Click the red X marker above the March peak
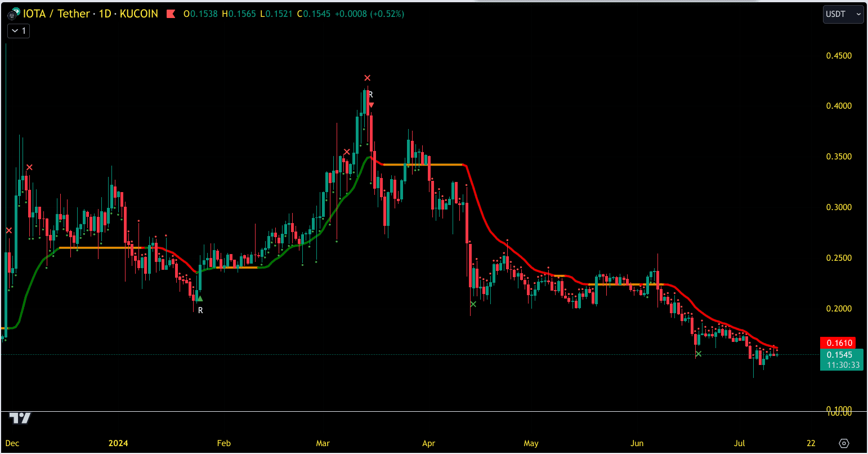The width and height of the screenshot is (868, 454). 368,78
